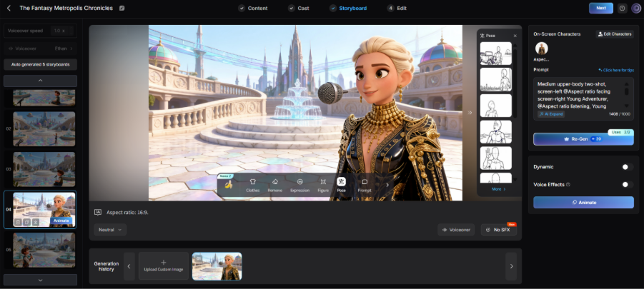This screenshot has width=644, height=289.
Task: Click Upload Custom Image tile
Action: pyautogui.click(x=164, y=266)
